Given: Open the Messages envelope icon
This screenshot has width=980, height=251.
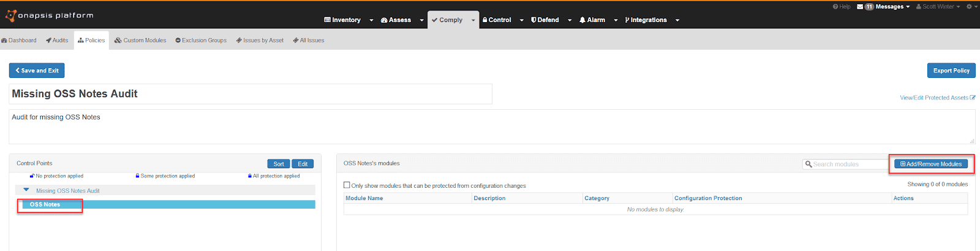Looking at the screenshot, I should 860,7.
